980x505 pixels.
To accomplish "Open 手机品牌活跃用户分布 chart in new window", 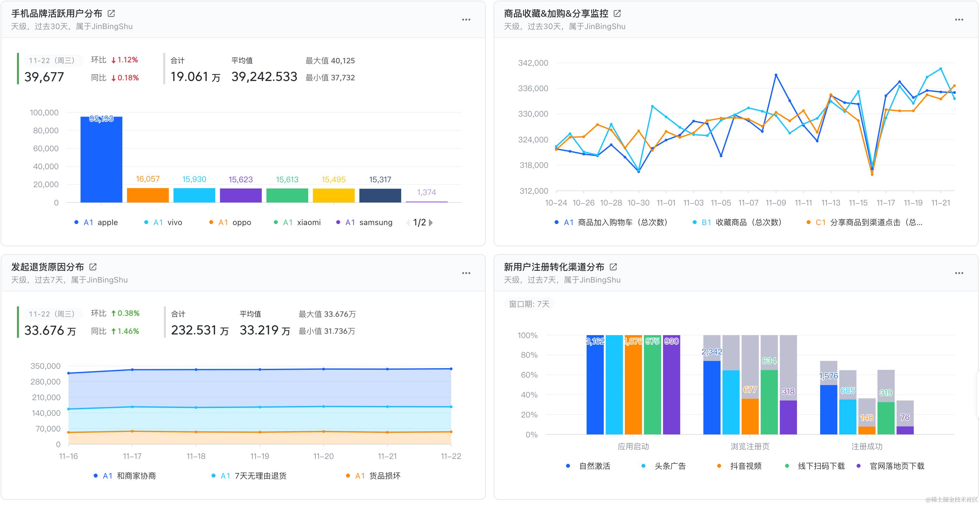I will pyautogui.click(x=111, y=14).
